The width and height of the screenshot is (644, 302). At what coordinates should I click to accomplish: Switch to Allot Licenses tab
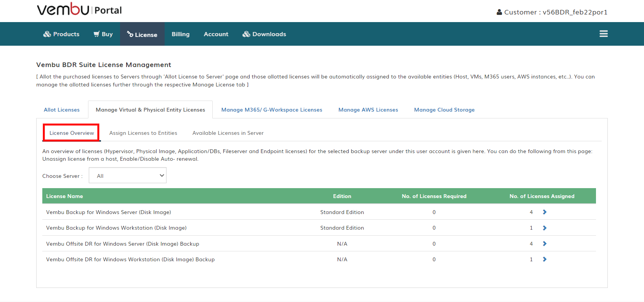[62, 110]
